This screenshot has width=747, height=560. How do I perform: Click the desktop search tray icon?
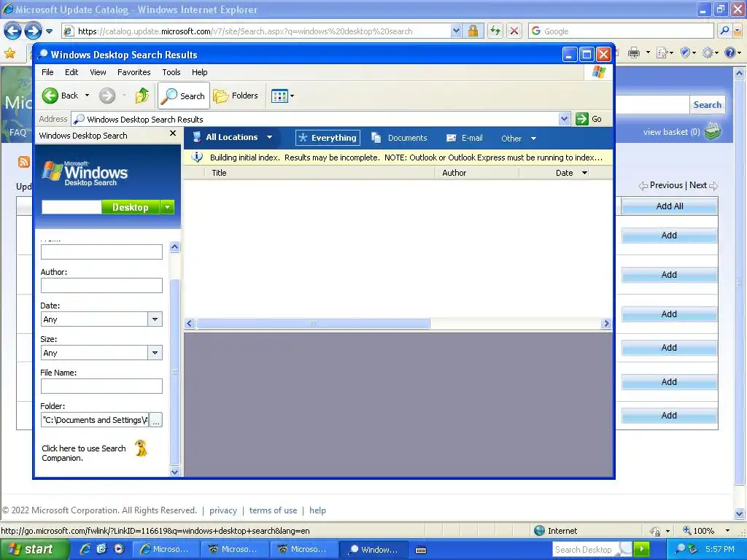click(681, 549)
